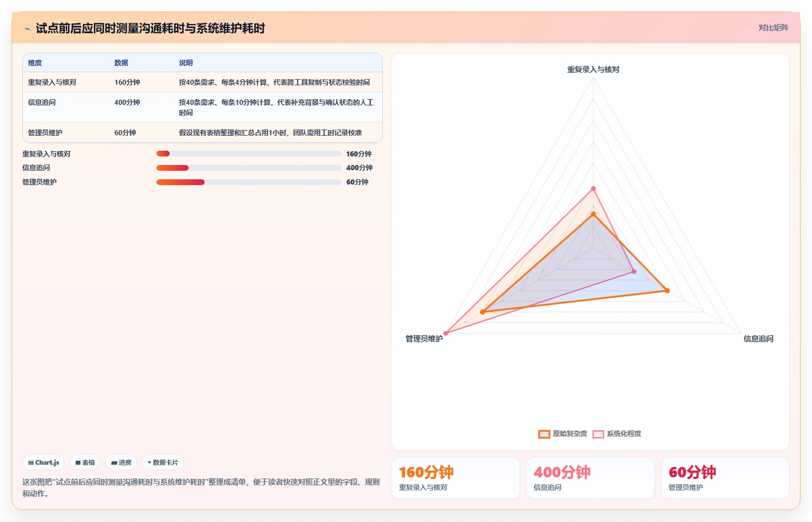This screenshot has width=812, height=522.
Task: Click the 60分钟 value beside the progress bar
Action: tap(357, 182)
